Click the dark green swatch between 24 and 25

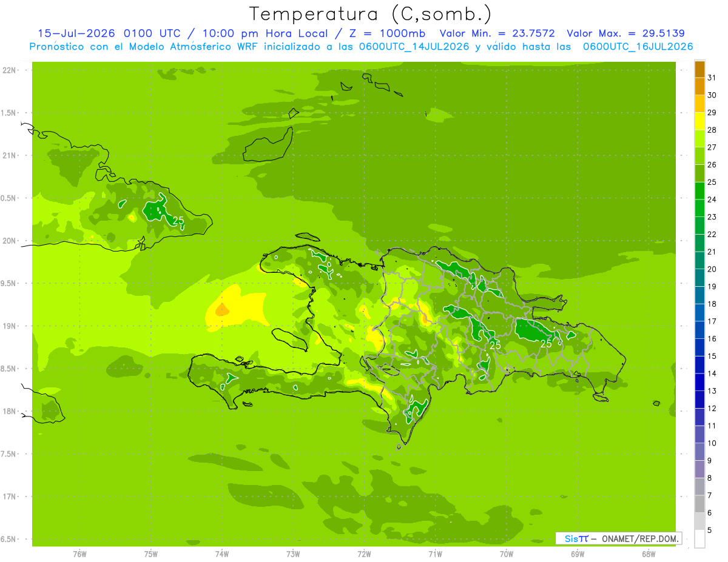point(699,191)
